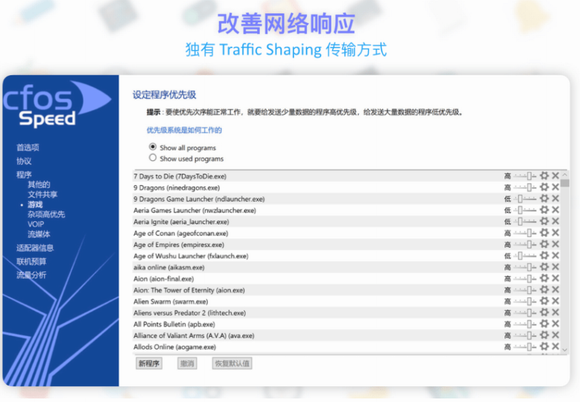This screenshot has width=580, height=402.
Task: Open gear for Alliance of Valiant Arms
Action: [544, 335]
